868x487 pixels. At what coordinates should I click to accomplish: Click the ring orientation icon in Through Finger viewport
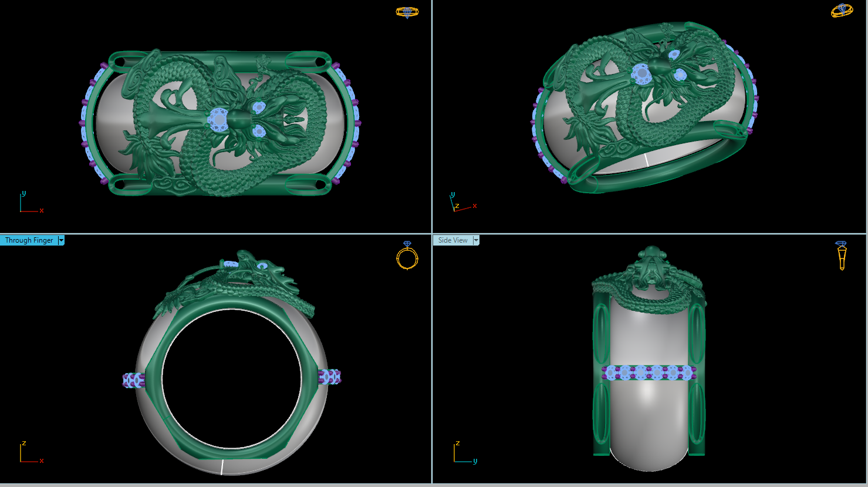(407, 258)
